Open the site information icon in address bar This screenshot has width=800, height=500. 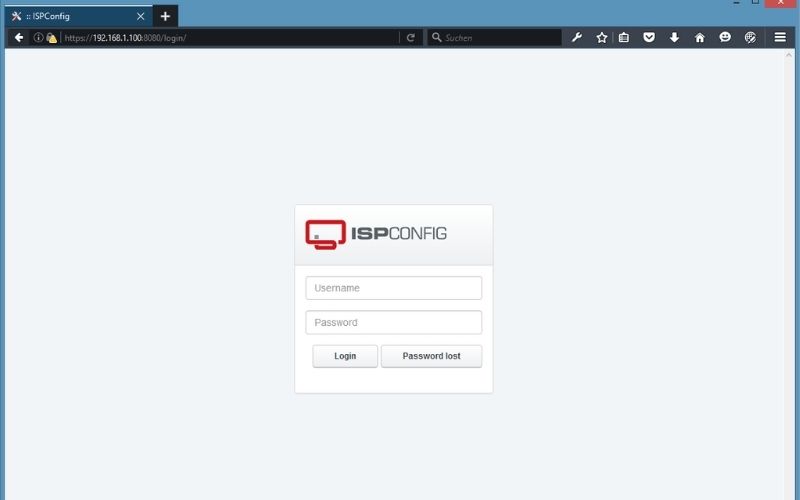[x=38, y=37]
